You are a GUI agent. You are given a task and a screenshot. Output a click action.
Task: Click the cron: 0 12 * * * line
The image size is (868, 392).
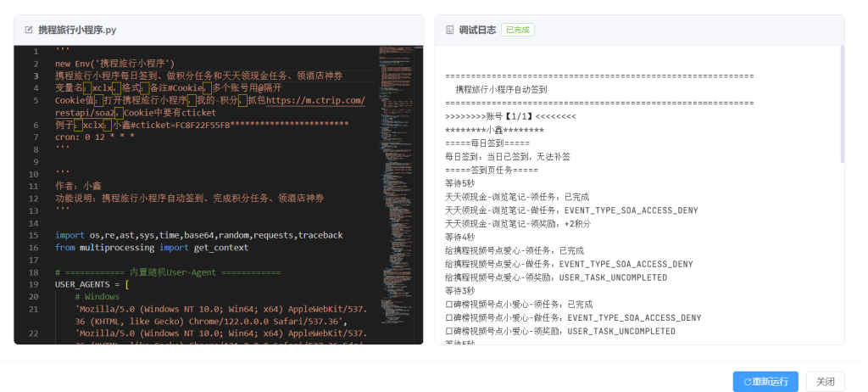[95, 137]
